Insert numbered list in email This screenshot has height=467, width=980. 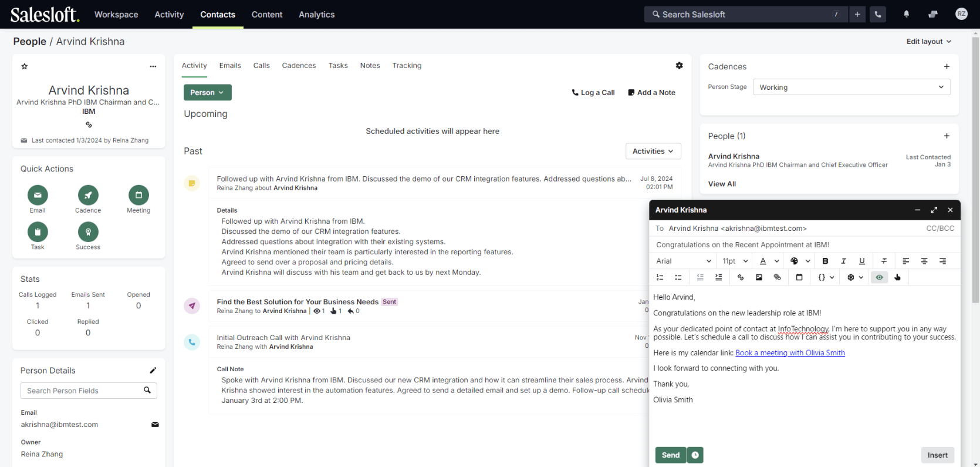660,277
